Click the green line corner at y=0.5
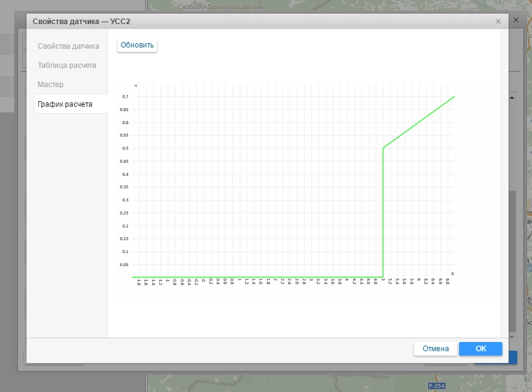Image resolution: width=532 pixels, height=392 pixels. click(x=383, y=148)
